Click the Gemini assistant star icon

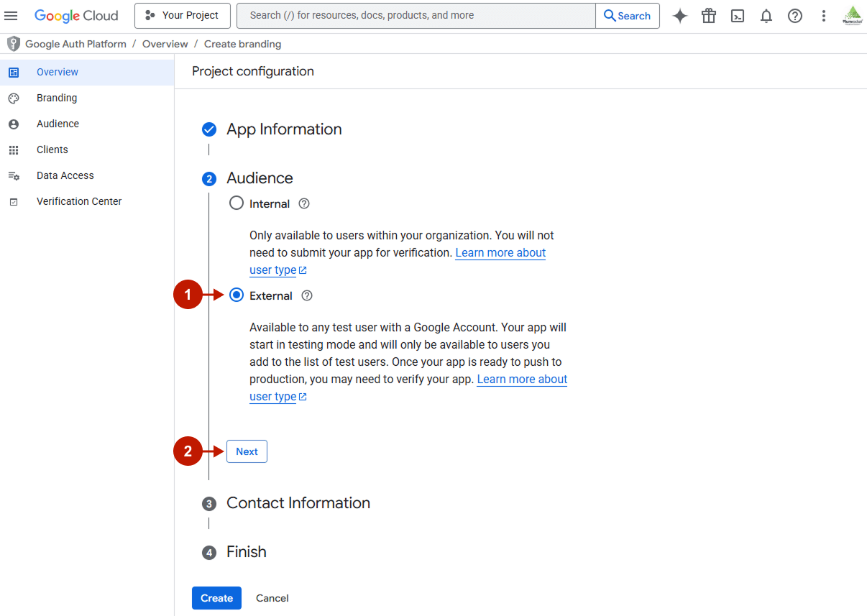[679, 15]
